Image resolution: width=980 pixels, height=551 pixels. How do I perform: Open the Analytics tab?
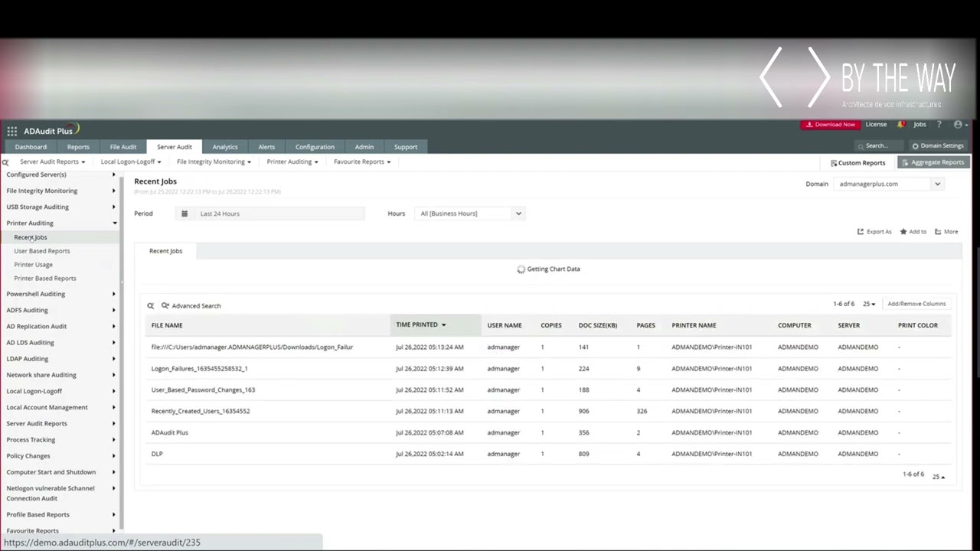(225, 147)
